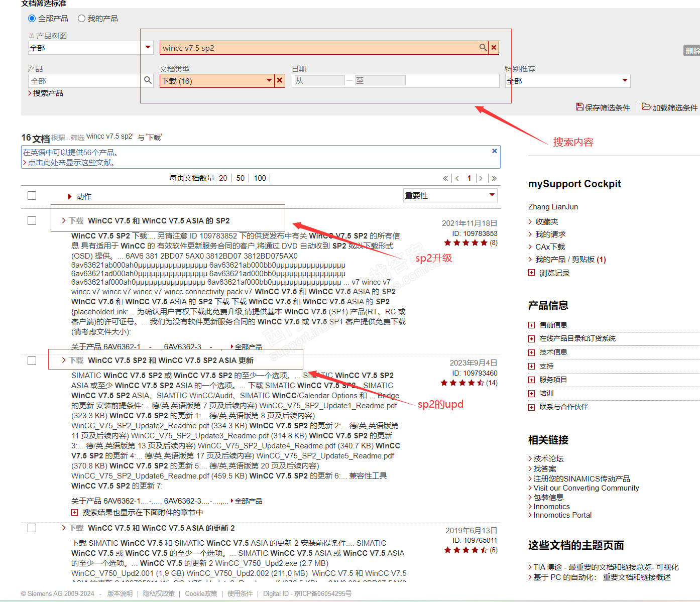
Task: Open TIA 博途 - 最重要的文档和链接总览 link
Action: click(606, 567)
